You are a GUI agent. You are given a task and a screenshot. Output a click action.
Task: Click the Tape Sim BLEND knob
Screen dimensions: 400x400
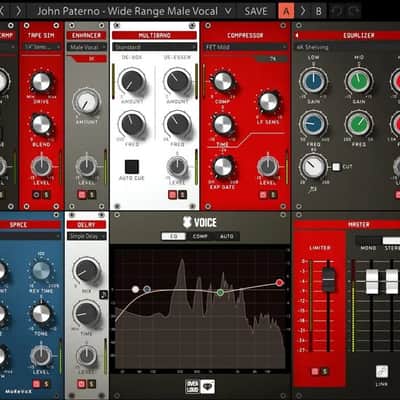tap(41, 124)
